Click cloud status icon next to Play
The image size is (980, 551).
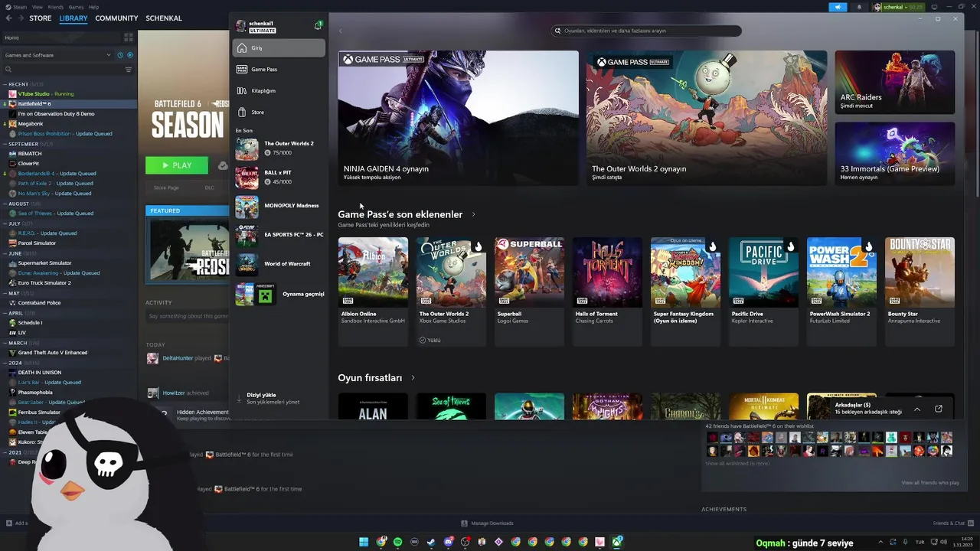223,165
